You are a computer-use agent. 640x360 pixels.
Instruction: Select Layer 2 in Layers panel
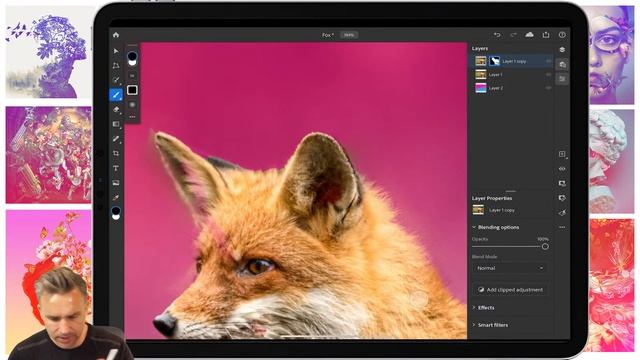tap(512, 88)
